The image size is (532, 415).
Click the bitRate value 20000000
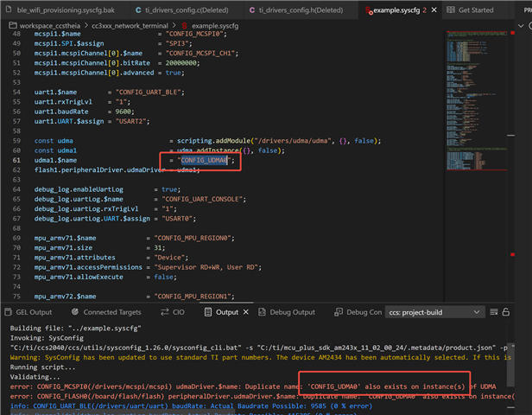[180, 63]
